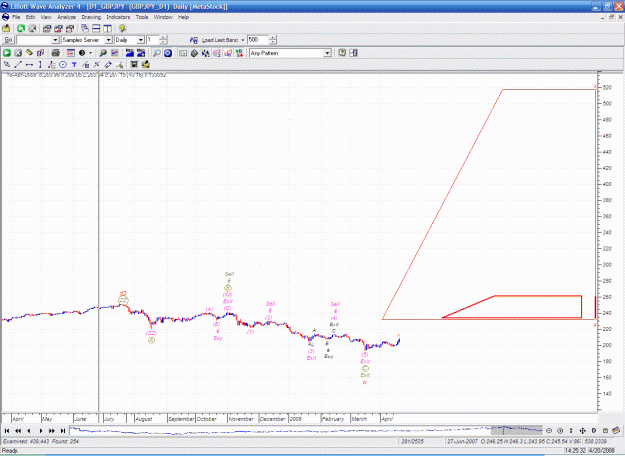Click the November label on time axis

(241, 419)
